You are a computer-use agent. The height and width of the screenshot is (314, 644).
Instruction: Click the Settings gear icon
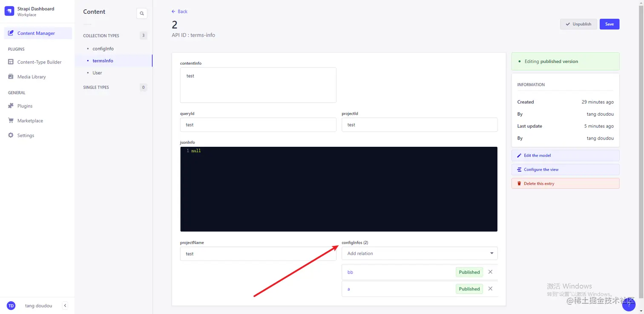(11, 135)
